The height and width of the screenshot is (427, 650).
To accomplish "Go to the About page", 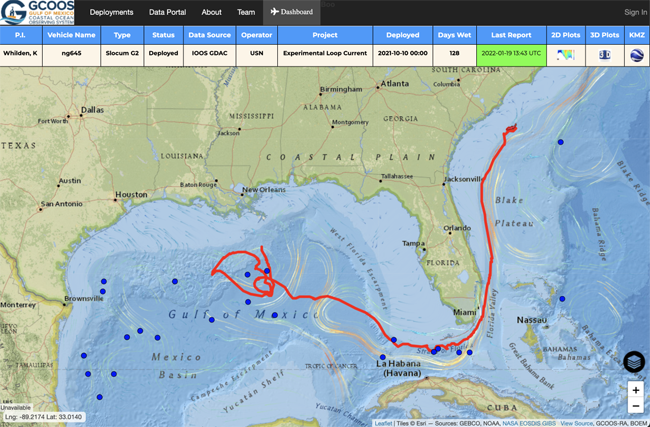I will click(x=212, y=12).
